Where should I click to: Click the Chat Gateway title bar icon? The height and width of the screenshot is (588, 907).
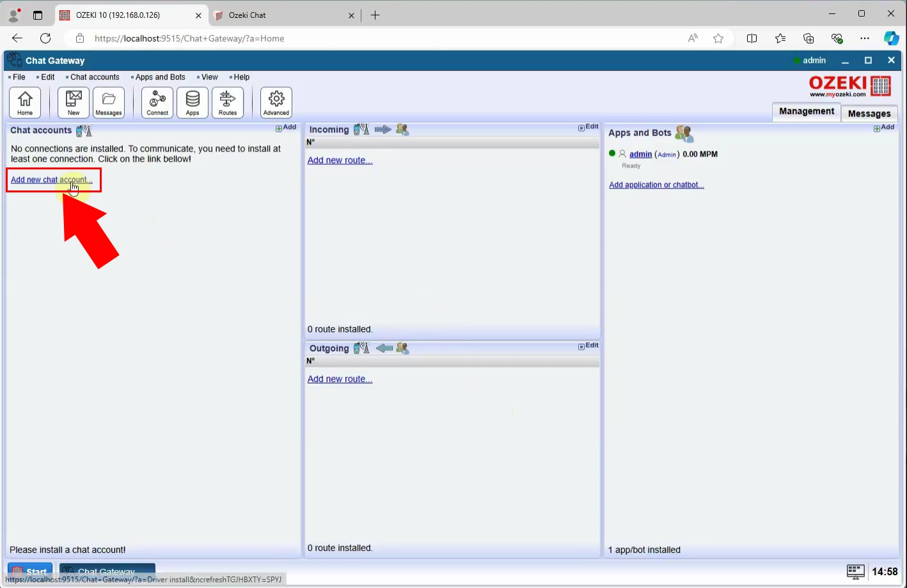[x=14, y=60]
